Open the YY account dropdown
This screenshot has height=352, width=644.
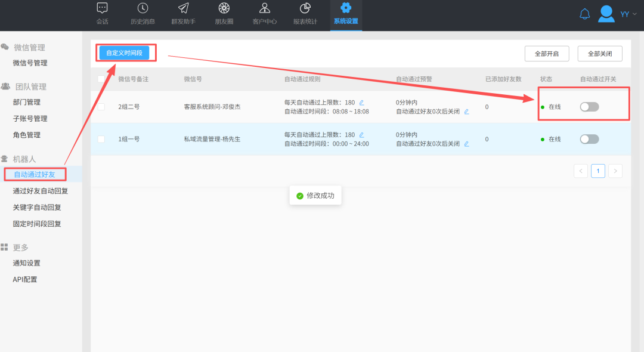pyautogui.click(x=628, y=14)
